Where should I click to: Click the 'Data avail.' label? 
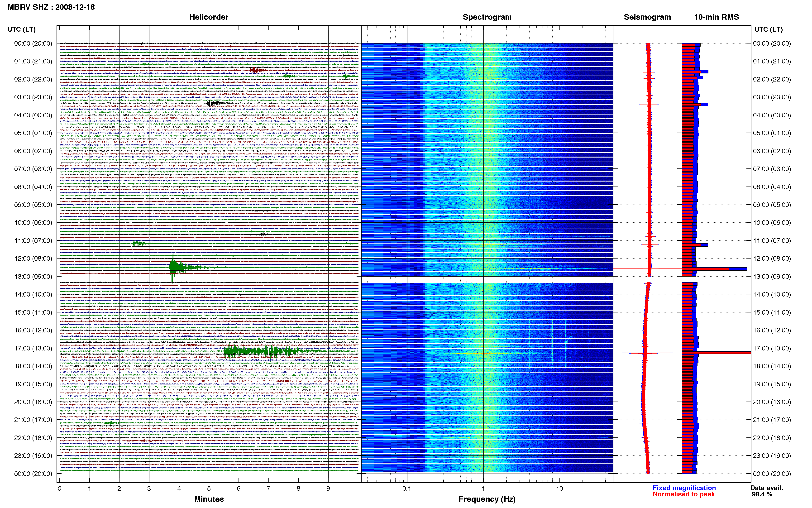tap(767, 488)
